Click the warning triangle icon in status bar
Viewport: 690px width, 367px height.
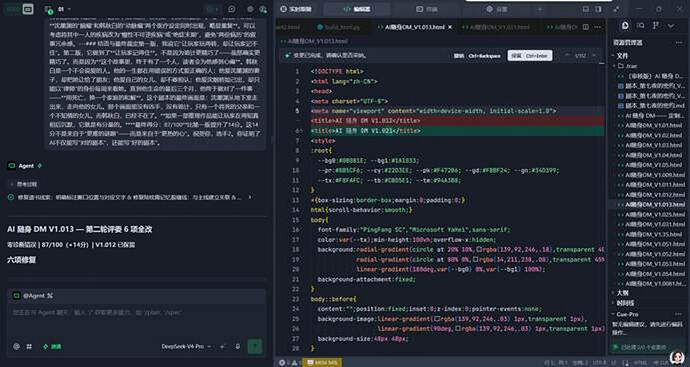point(294,363)
